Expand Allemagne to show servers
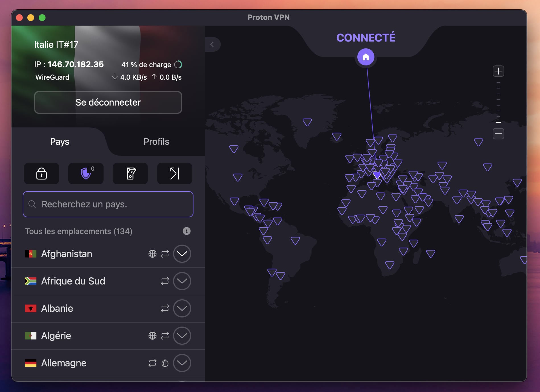540x392 pixels. (182, 363)
